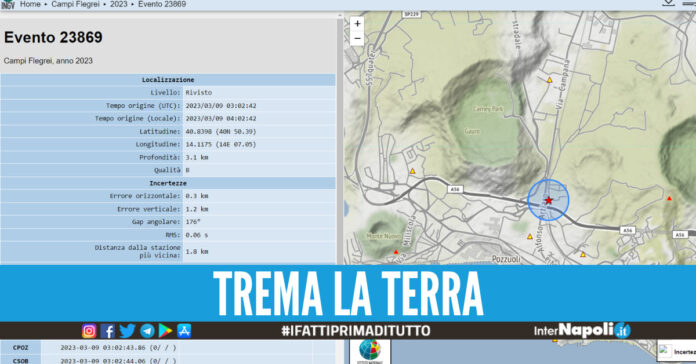Click the SP229 road shield on map

[x=410, y=14]
